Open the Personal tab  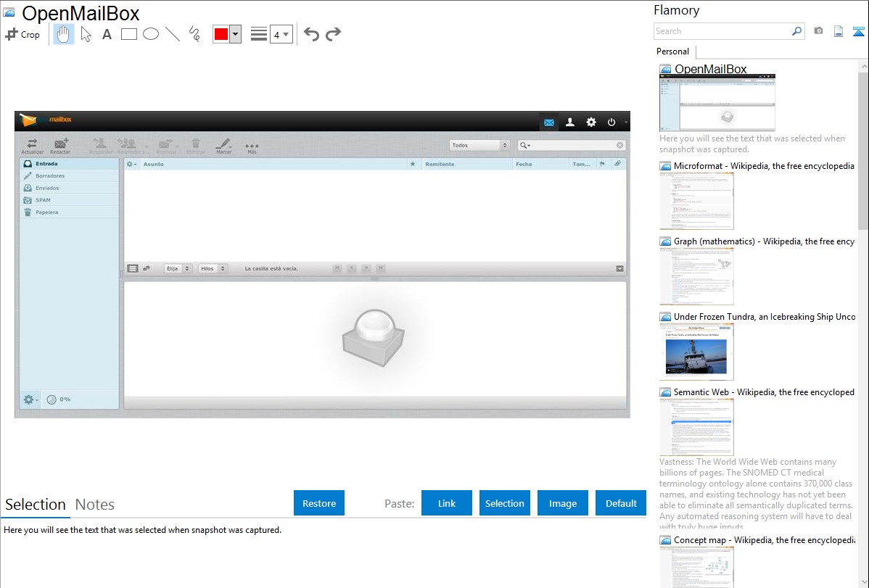pyautogui.click(x=672, y=51)
